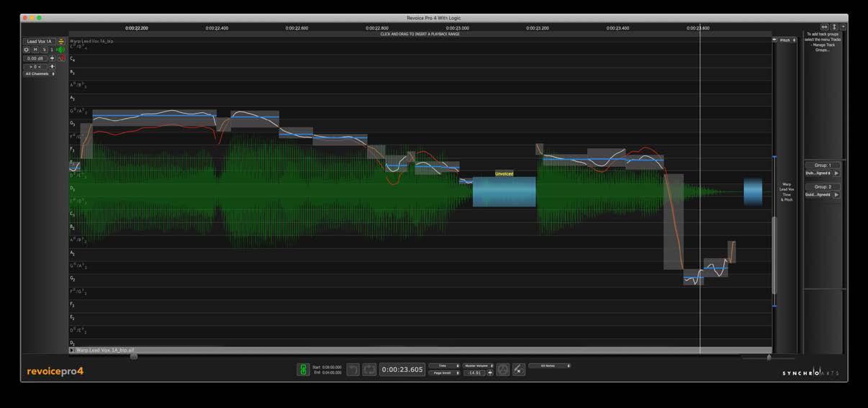Open the Master Volume dropdown
Screen dimensions: 868x408
click(478, 366)
